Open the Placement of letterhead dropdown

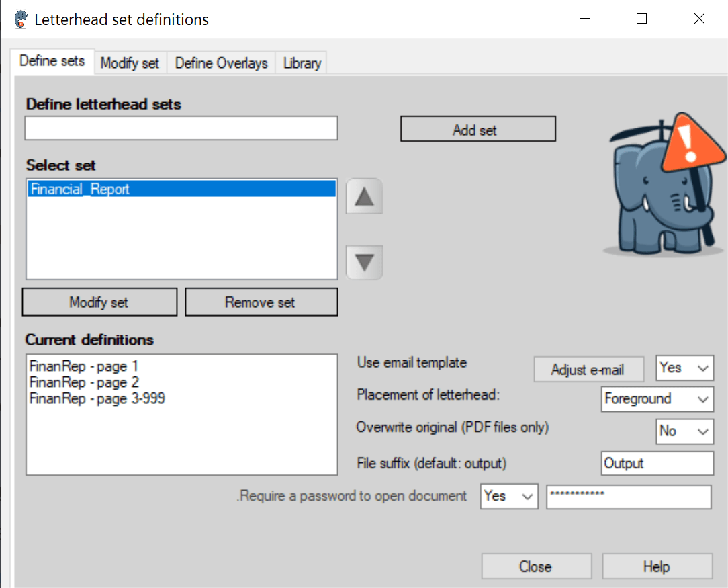point(657,399)
